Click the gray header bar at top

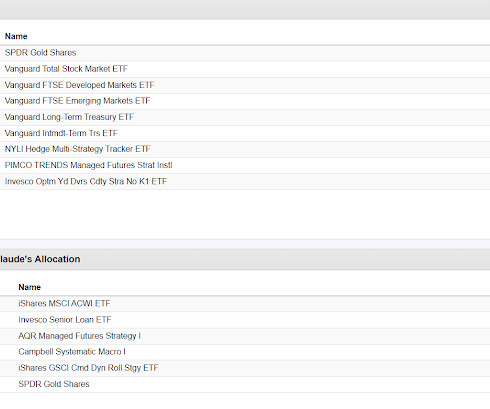click(245, 9)
